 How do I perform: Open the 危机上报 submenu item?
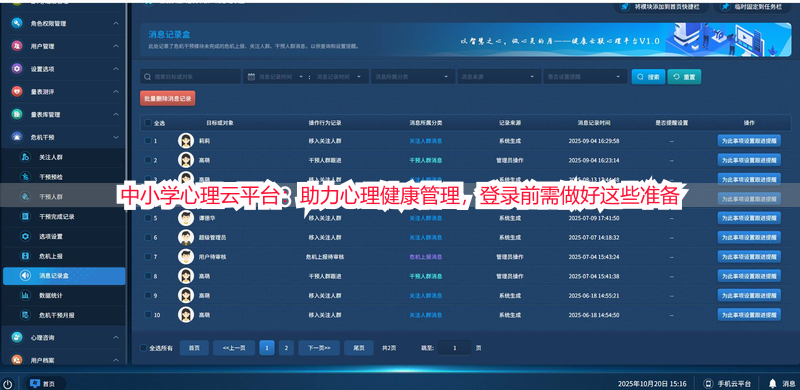[x=51, y=256]
